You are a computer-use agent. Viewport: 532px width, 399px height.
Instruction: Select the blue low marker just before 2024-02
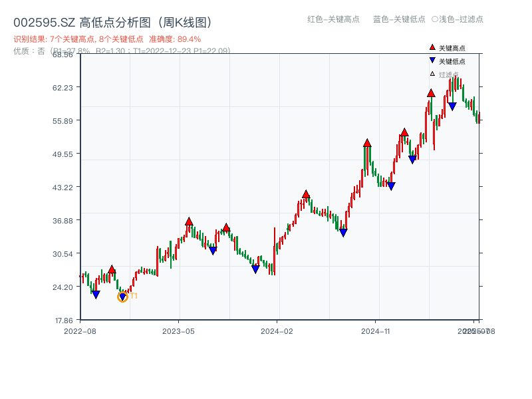coord(255,269)
